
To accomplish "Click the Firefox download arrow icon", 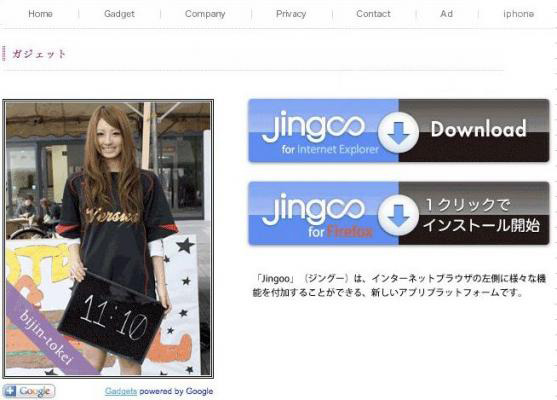I will [x=398, y=215].
